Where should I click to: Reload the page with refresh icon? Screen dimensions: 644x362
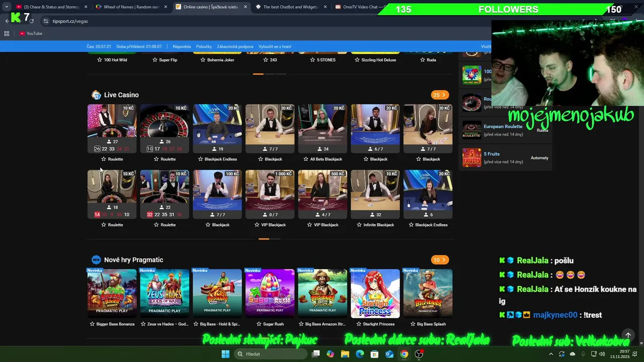32,21
